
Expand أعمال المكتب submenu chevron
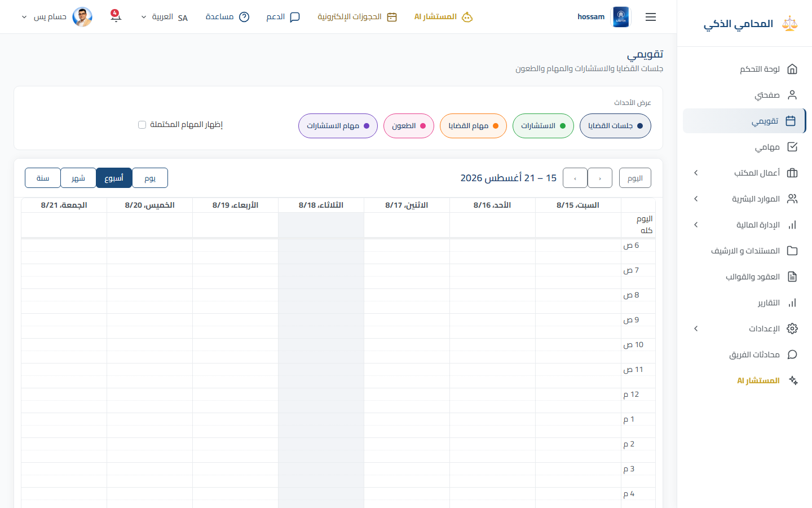pos(696,173)
